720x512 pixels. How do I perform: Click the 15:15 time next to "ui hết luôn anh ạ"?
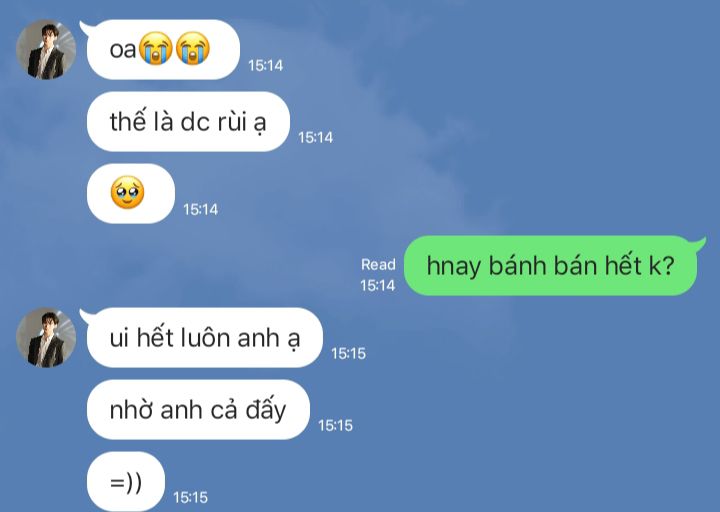(349, 353)
